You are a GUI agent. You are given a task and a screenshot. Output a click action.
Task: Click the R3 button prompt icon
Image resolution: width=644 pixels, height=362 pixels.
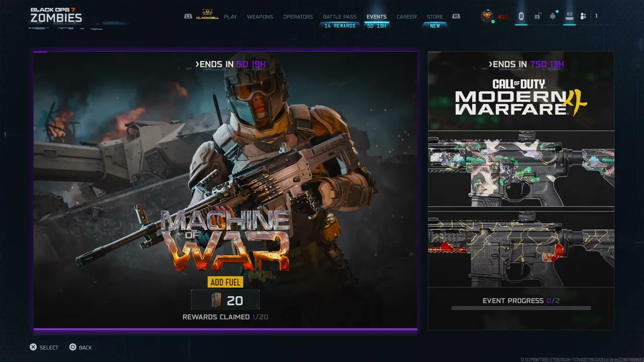pos(570,16)
